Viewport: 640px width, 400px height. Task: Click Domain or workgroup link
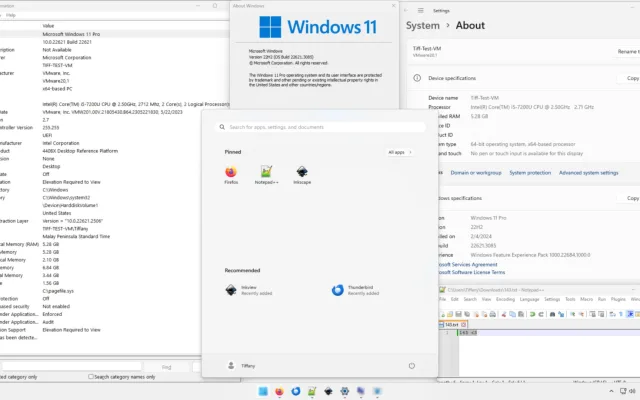(x=476, y=173)
